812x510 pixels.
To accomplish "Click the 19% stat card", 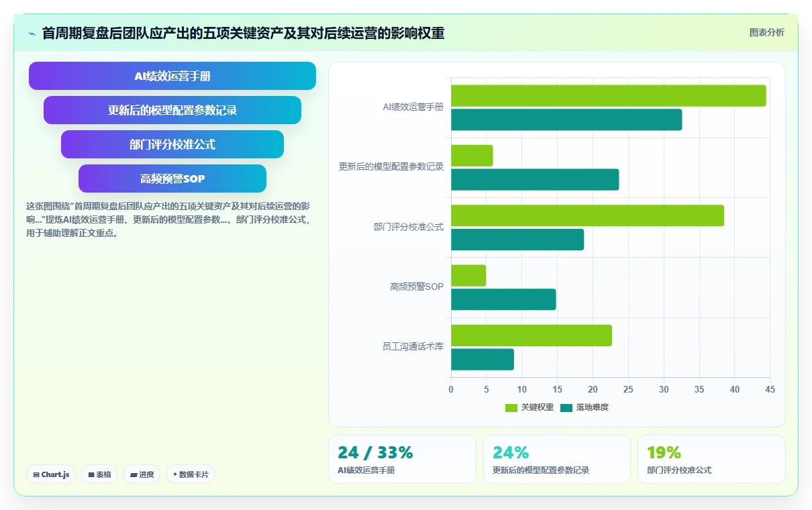I will (711, 459).
